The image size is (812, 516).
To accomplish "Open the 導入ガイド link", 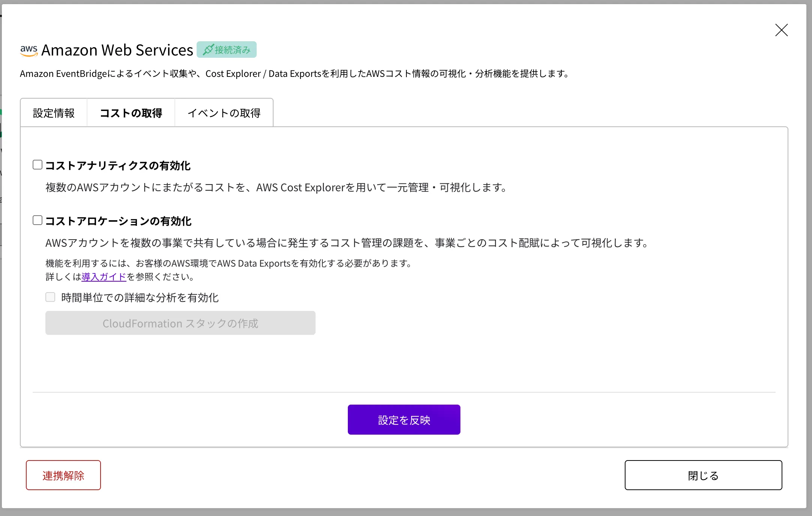I will [x=104, y=277].
